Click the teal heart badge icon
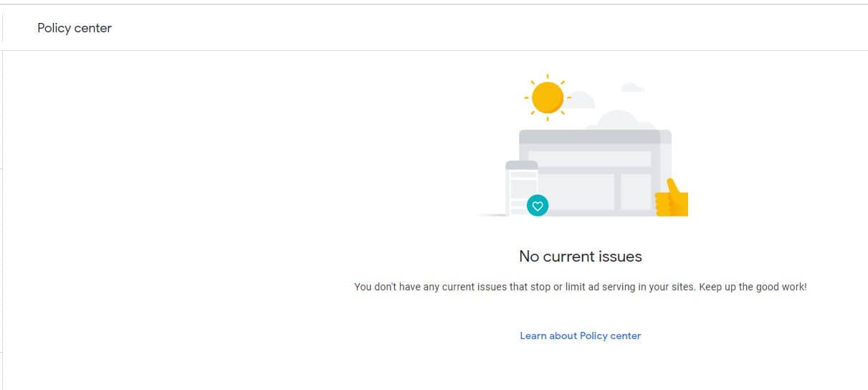868x390 pixels. click(538, 206)
